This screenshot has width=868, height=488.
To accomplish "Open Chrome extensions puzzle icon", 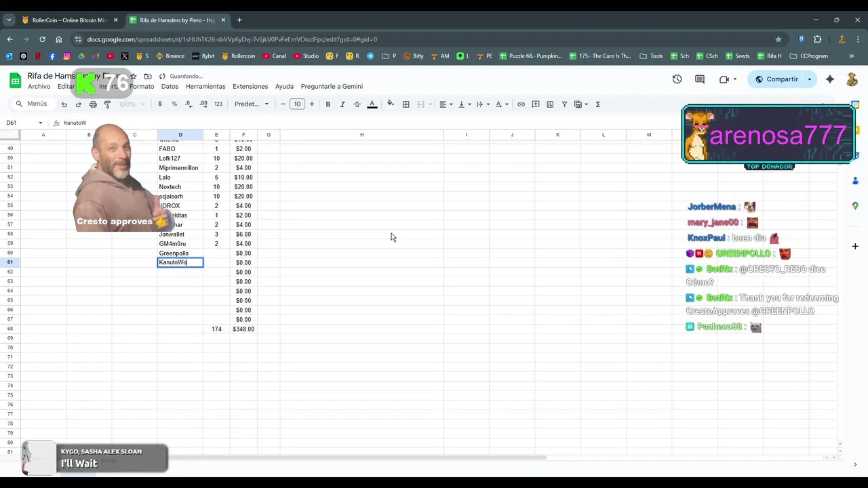I will pyautogui.click(x=817, y=39).
